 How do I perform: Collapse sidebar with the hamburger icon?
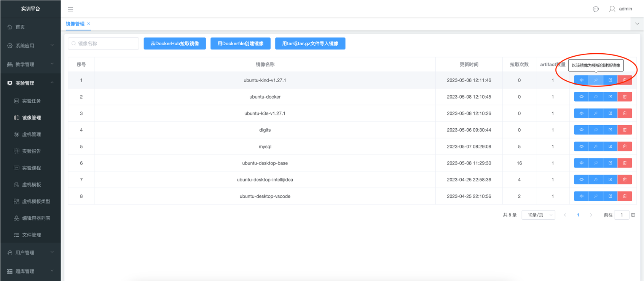click(x=70, y=9)
